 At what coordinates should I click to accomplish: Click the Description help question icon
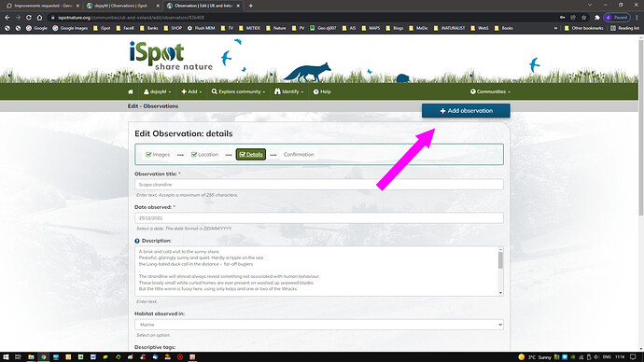pos(137,241)
